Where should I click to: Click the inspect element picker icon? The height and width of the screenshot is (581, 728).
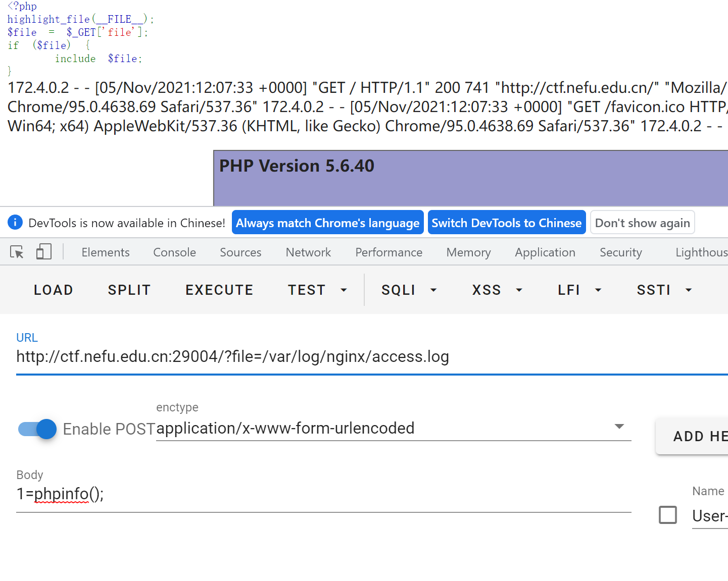click(x=17, y=252)
